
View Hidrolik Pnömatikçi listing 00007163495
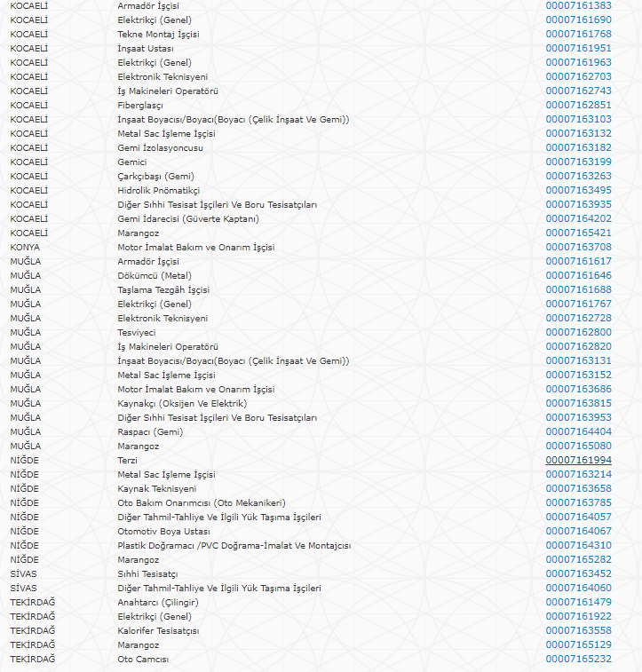coord(578,190)
